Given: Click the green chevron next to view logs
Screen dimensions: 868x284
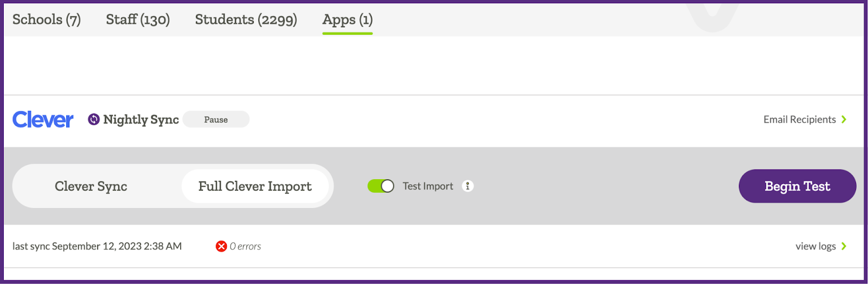Looking at the screenshot, I should click(x=844, y=247).
